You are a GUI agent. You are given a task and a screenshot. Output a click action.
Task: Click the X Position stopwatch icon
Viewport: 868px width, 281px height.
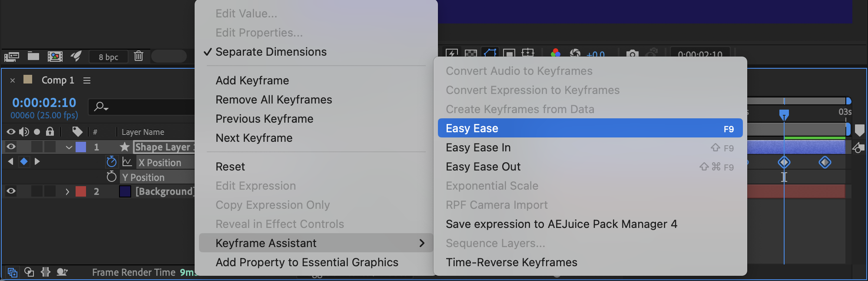pyautogui.click(x=112, y=162)
